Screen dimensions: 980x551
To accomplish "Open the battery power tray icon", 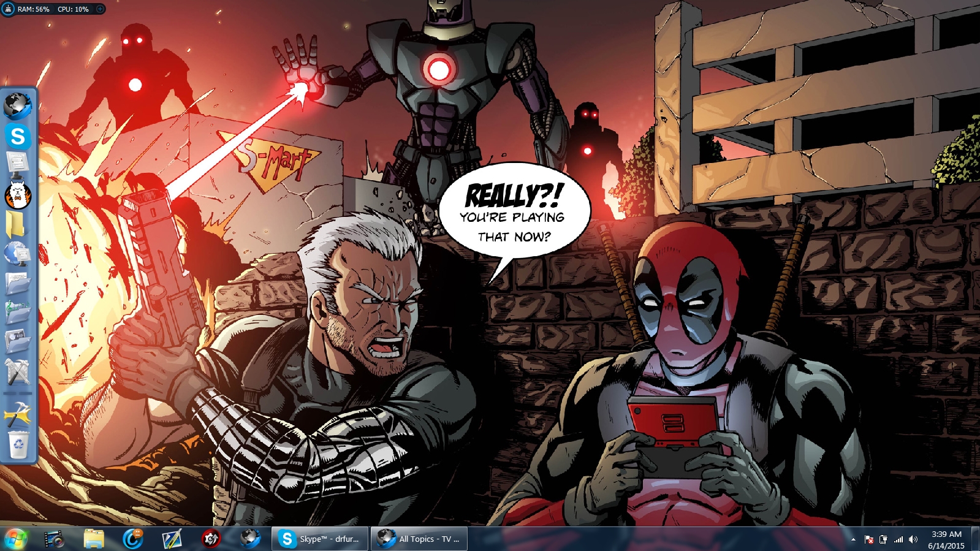I will (883, 539).
